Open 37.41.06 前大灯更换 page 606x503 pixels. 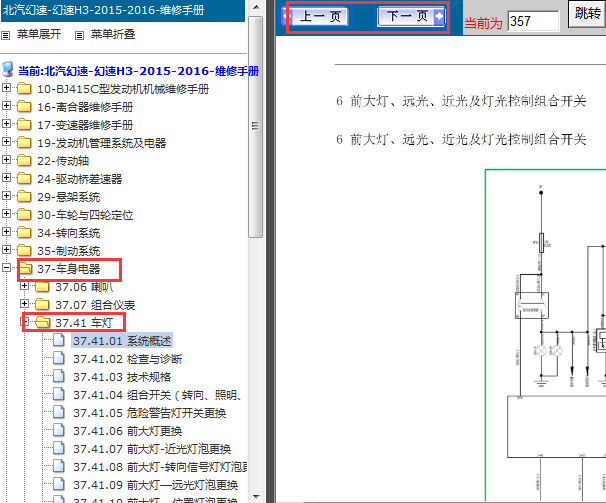128,431
